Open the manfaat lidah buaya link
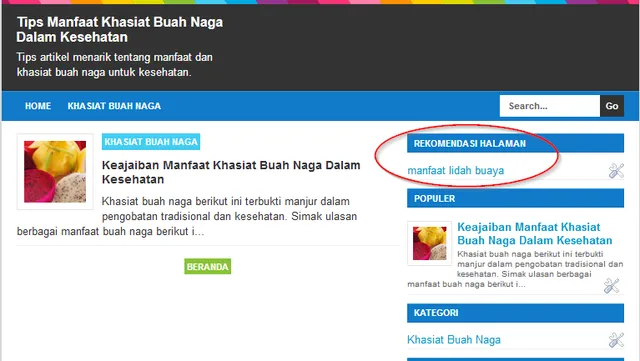This screenshot has height=361, width=640. point(456,170)
